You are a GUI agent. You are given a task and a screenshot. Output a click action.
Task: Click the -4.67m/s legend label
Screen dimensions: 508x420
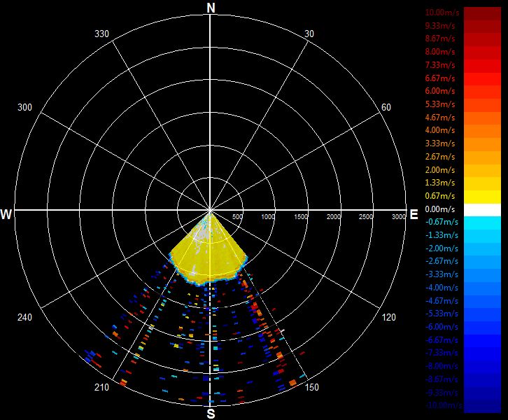point(442,301)
